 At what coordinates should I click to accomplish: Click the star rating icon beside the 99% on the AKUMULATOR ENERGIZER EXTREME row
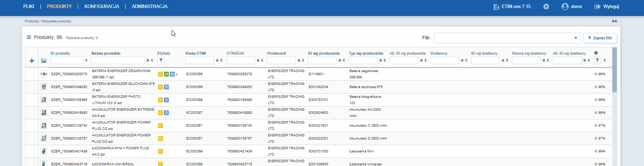coord(596,113)
